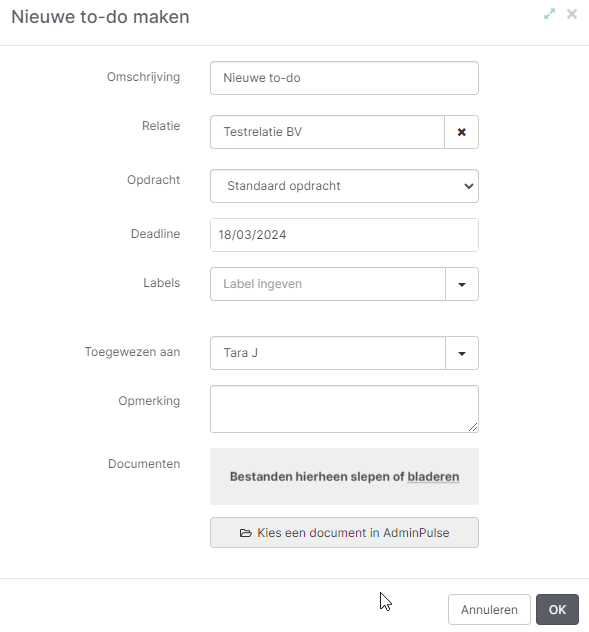
Task: Confirm the to-do with OK
Action: click(557, 609)
